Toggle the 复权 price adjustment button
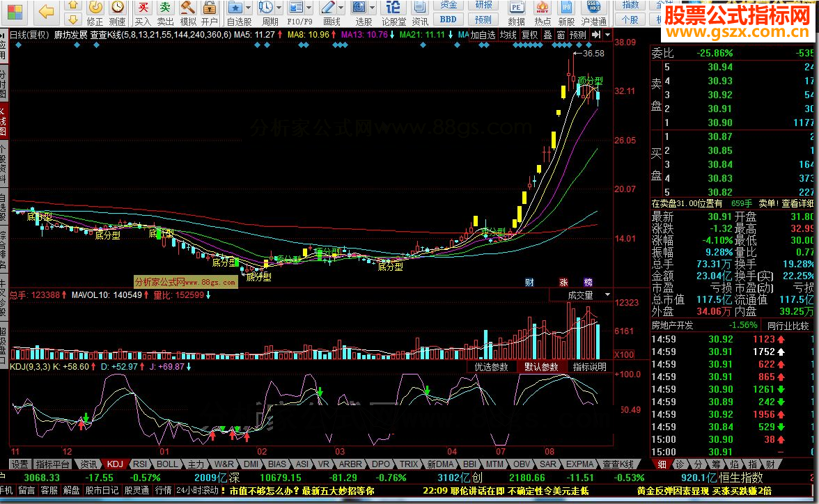819x504 pixels. 530,35
